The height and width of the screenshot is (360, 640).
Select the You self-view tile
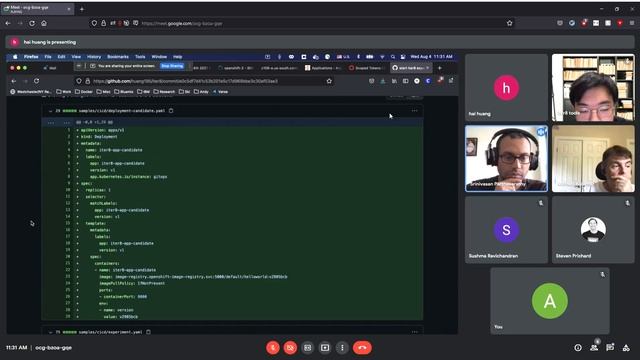point(550,301)
